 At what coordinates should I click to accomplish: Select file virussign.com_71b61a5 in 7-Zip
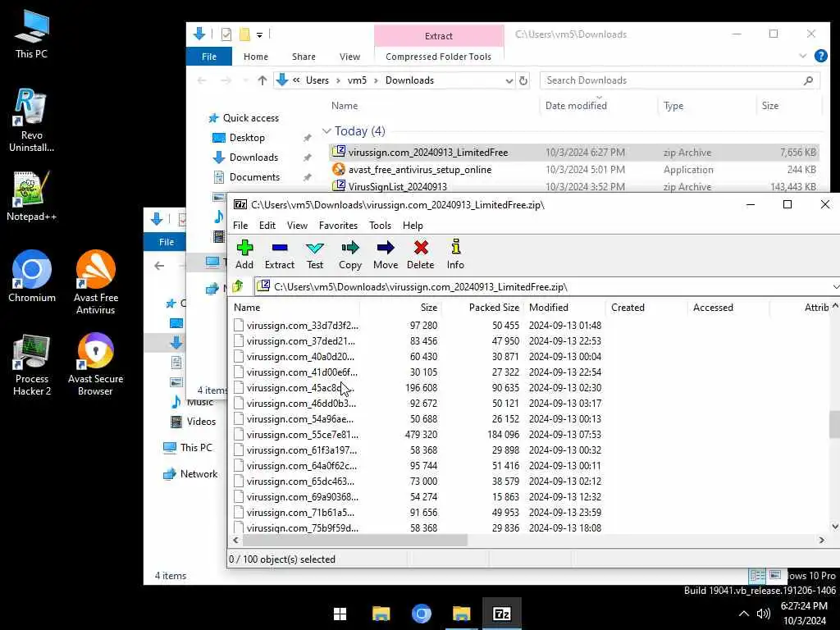coord(300,512)
